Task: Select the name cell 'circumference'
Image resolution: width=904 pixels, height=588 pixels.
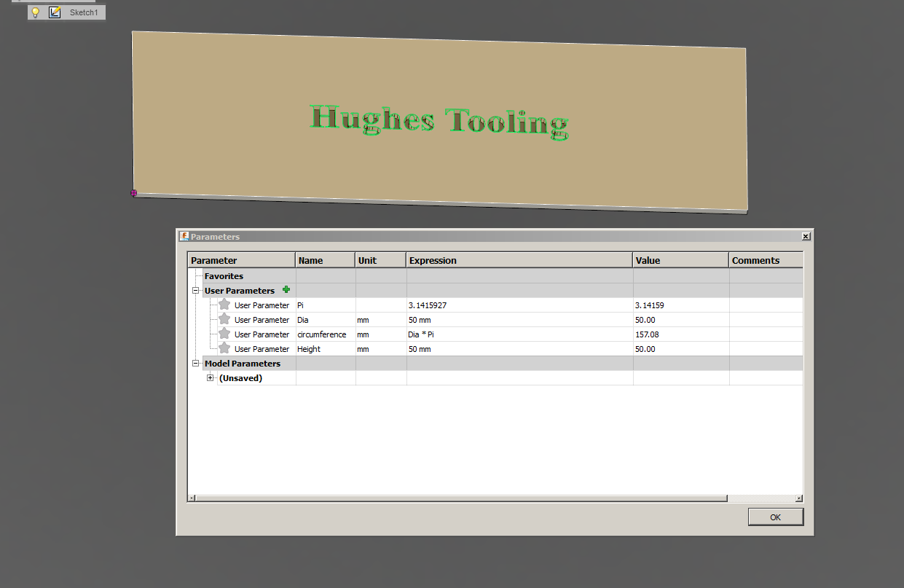Action: tap(326, 334)
